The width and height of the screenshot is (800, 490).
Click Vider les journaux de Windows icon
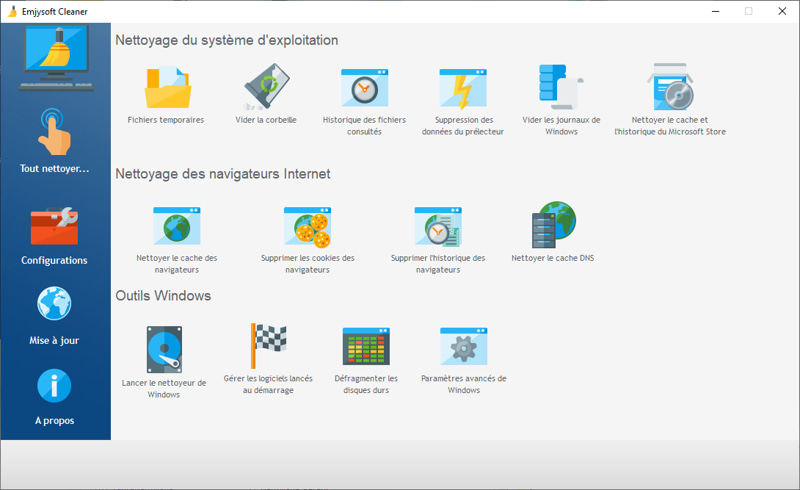click(561, 87)
